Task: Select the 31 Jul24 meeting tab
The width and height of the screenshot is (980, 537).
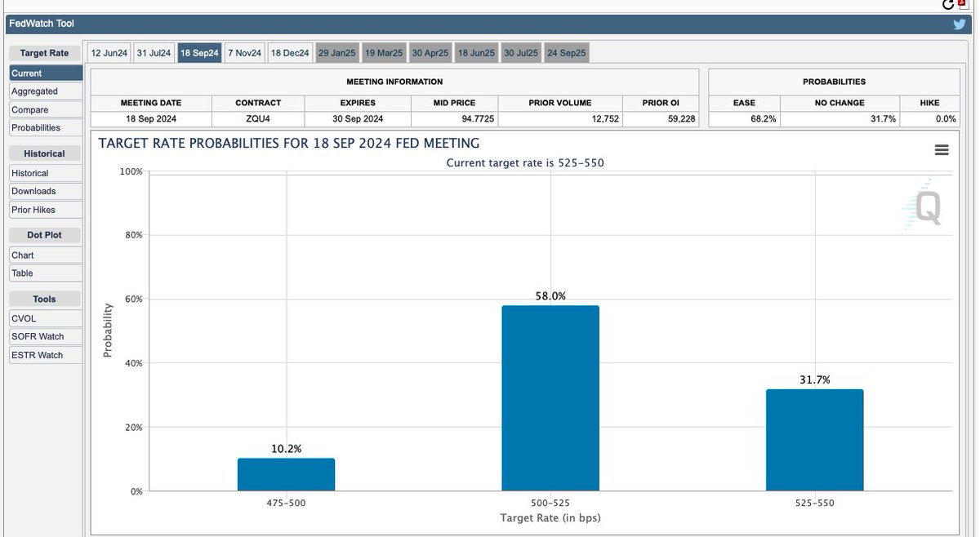Action: pos(154,53)
